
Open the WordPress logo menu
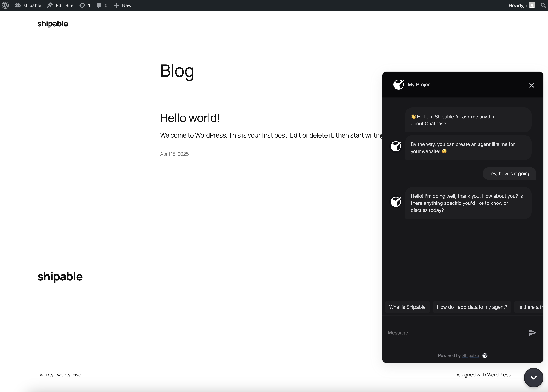coord(5,5)
